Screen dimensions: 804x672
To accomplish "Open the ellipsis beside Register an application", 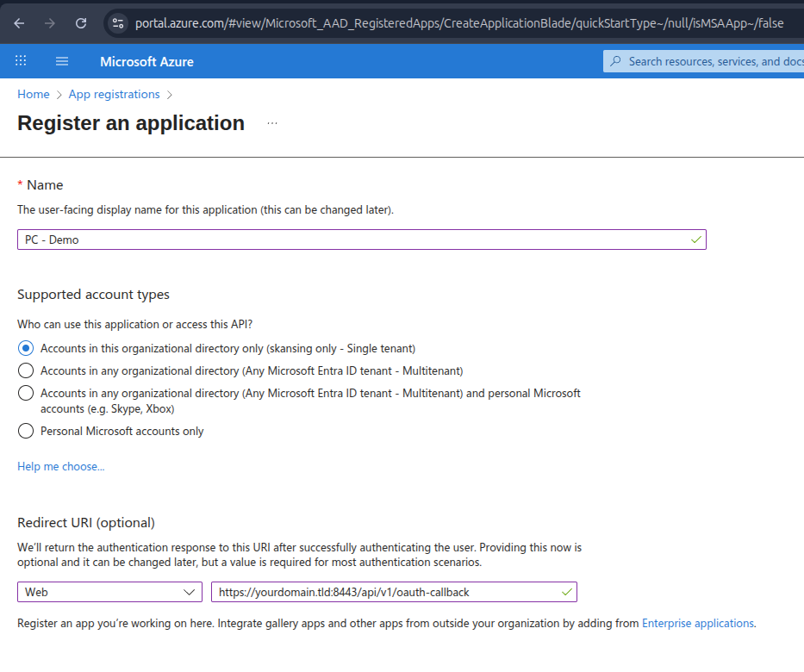I will [272, 123].
